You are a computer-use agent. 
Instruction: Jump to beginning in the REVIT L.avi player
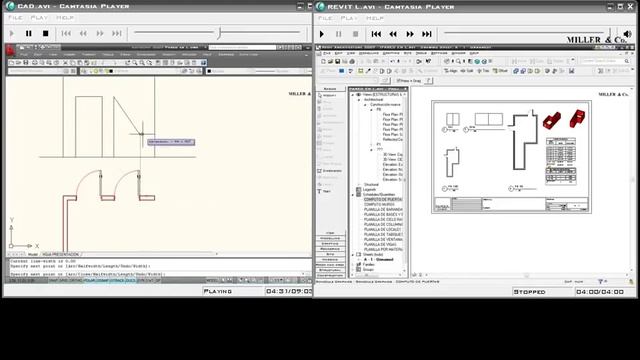pos(376,34)
